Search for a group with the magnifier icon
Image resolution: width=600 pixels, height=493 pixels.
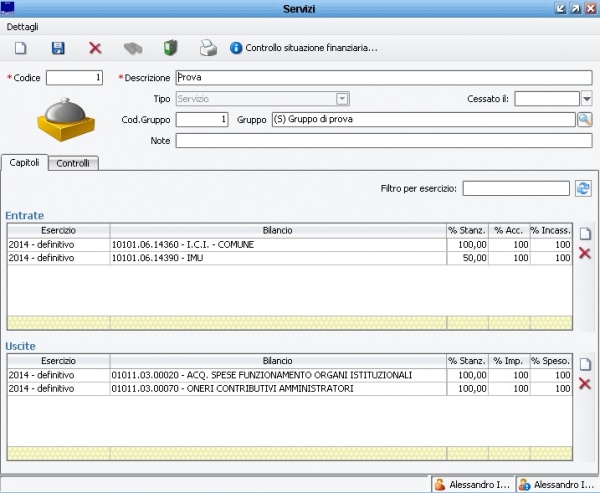tap(584, 120)
